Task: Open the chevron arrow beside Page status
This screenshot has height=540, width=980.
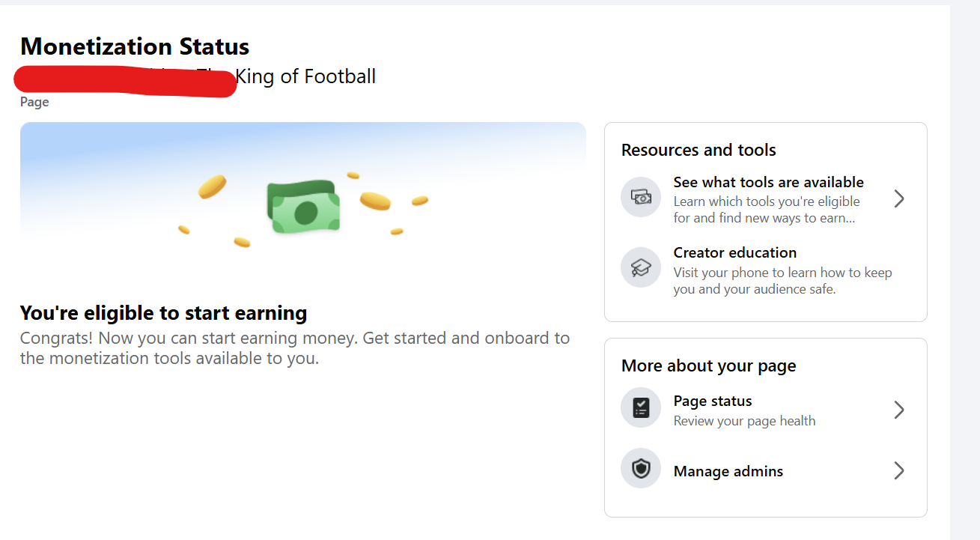Action: coord(899,410)
